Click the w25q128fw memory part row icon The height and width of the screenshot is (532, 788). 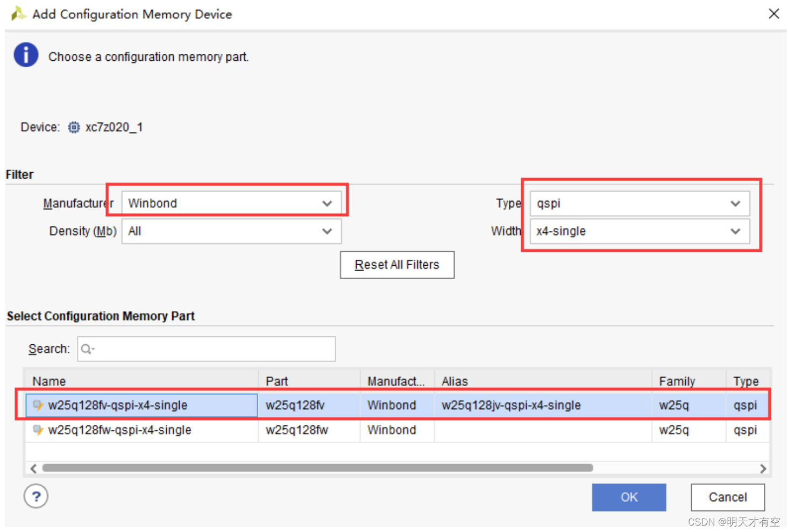pos(38,430)
